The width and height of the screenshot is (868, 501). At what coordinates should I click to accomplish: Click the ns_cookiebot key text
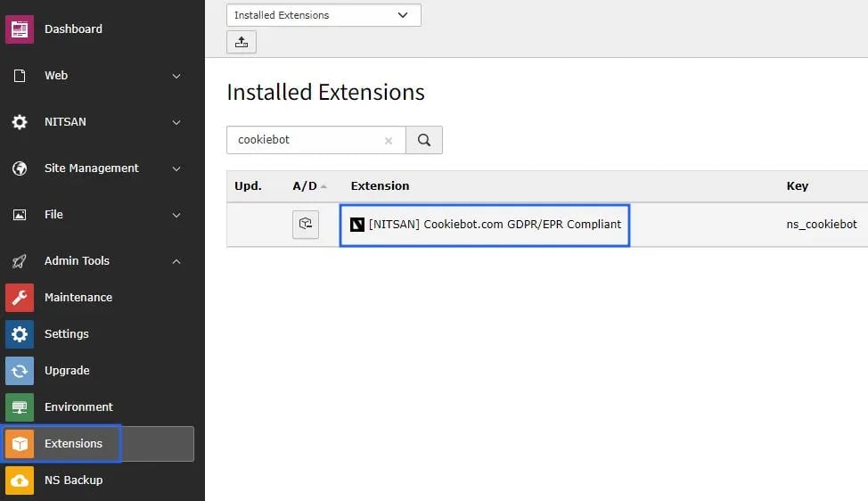tap(822, 225)
